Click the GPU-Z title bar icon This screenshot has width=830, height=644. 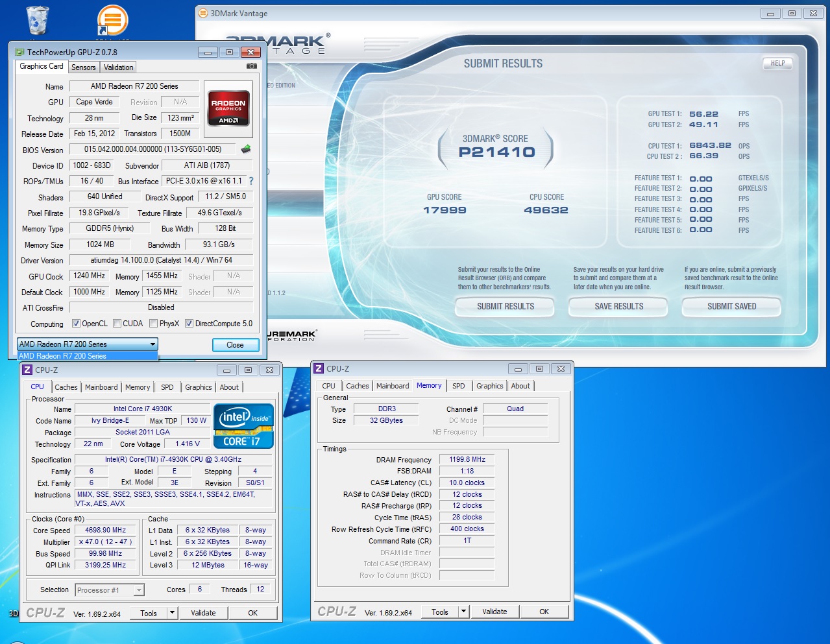pos(19,52)
